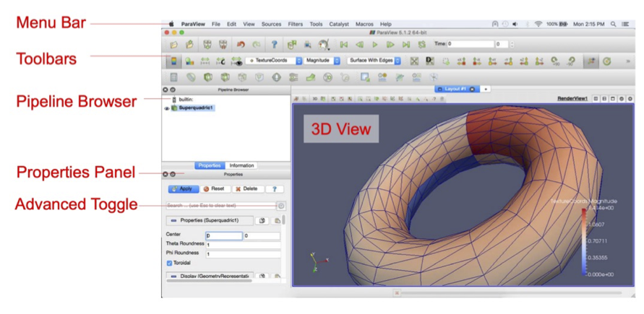Jump to the last animation frame
The height and width of the screenshot is (314, 644).
406,45
